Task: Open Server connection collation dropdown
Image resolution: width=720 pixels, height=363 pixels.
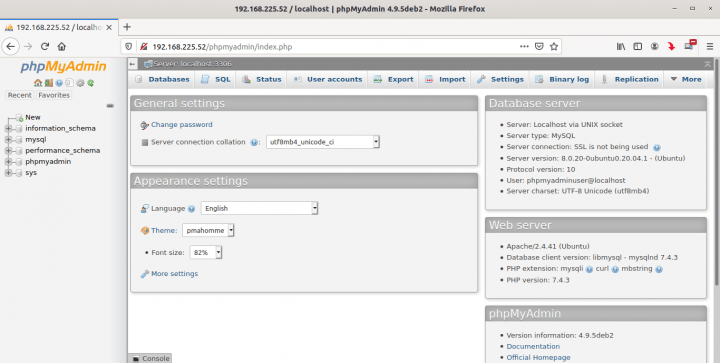Action: pyautogui.click(x=323, y=142)
